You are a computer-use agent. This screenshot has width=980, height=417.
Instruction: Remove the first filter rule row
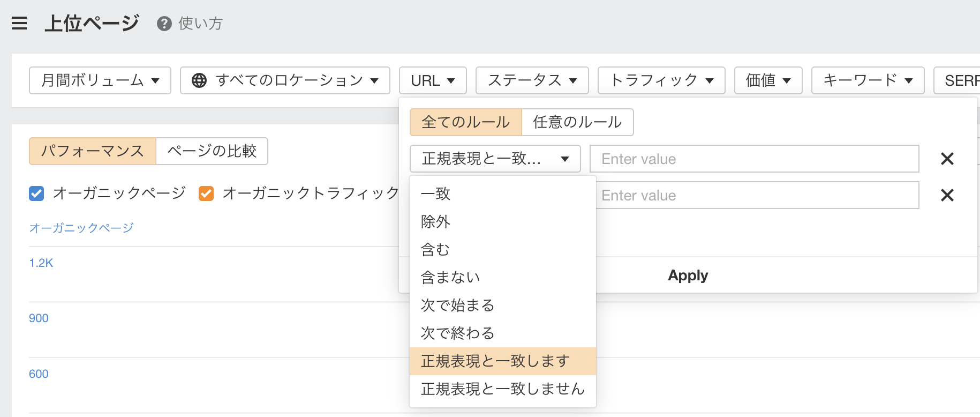point(947,159)
